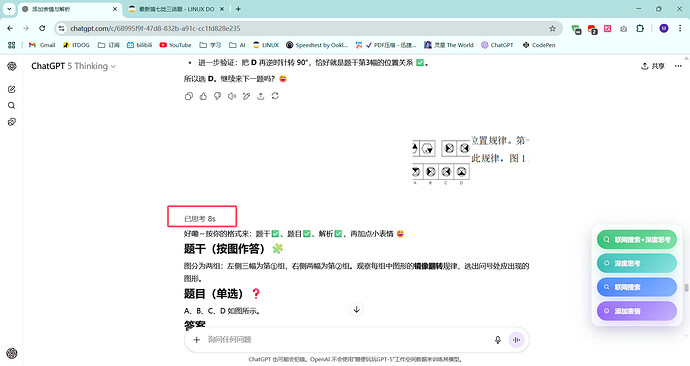Click the account avatar at sidebar bottom
This screenshot has height=366, width=690.
12,353
